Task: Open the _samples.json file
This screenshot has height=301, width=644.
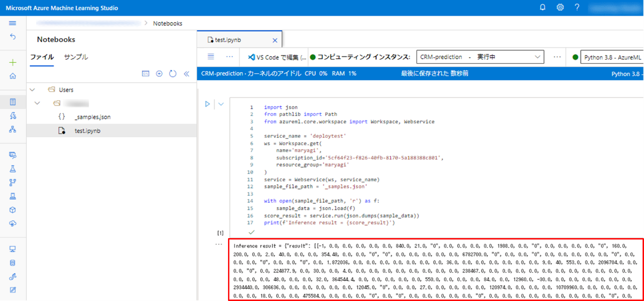Action: pyautogui.click(x=92, y=117)
